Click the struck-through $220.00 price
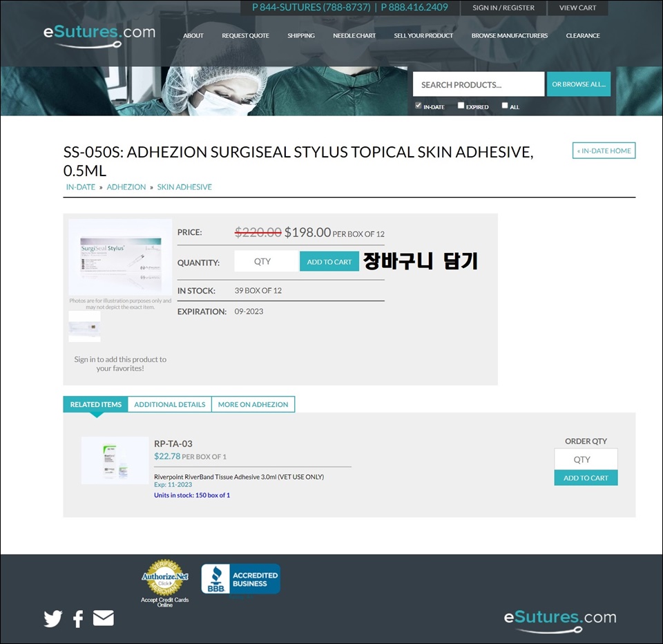Screen dimensions: 663x644 tap(258, 232)
